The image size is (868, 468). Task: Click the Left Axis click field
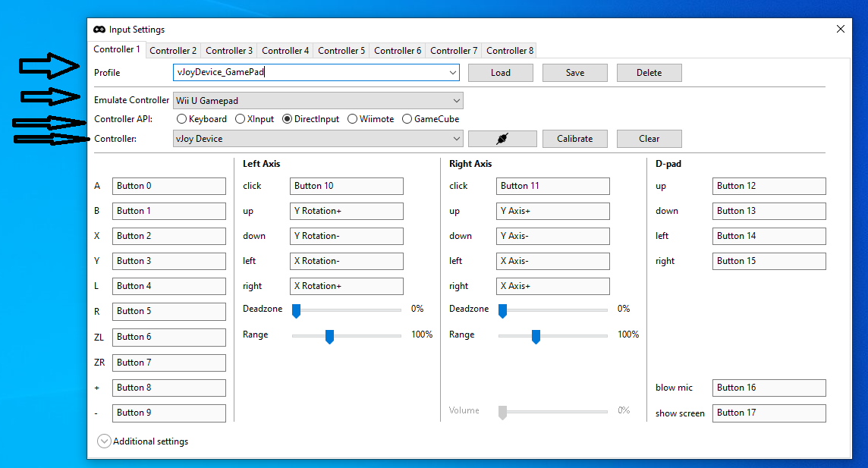tap(347, 186)
